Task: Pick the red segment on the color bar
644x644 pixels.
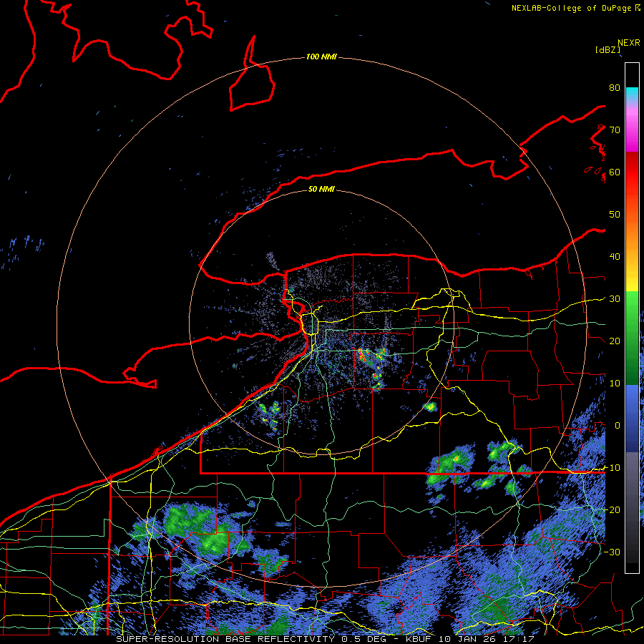Action: click(x=632, y=172)
